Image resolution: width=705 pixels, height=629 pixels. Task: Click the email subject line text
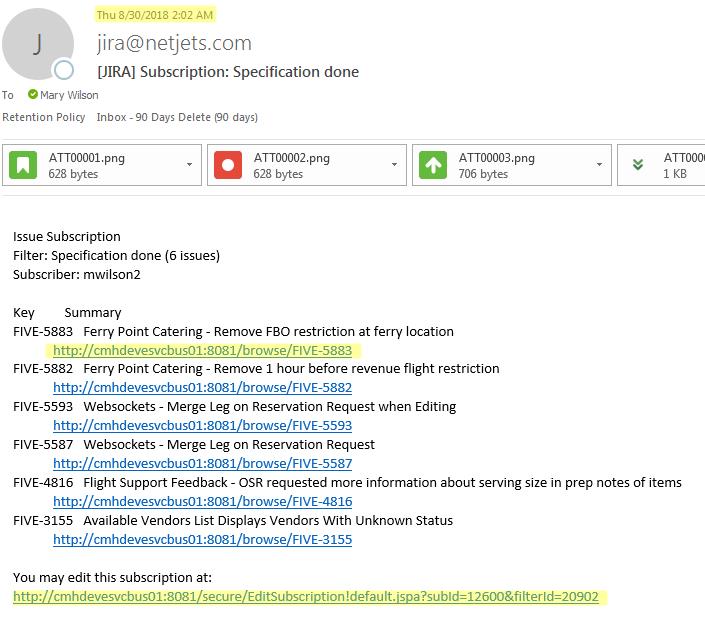point(228,72)
